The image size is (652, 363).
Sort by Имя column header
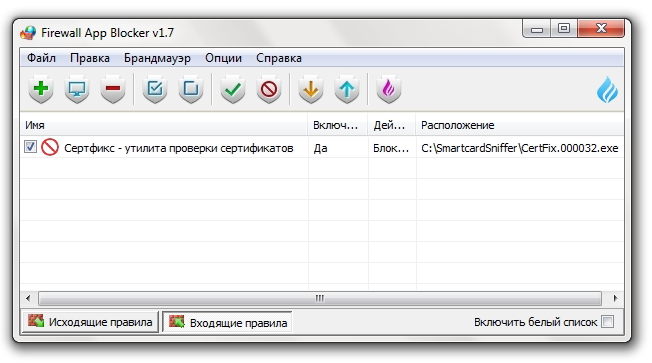click(x=164, y=125)
